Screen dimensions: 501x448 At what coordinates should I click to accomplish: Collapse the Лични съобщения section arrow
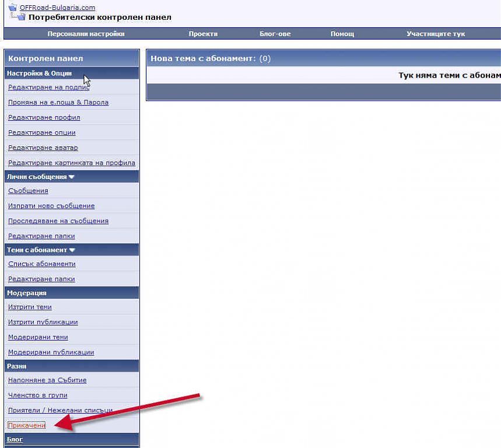coord(72,177)
